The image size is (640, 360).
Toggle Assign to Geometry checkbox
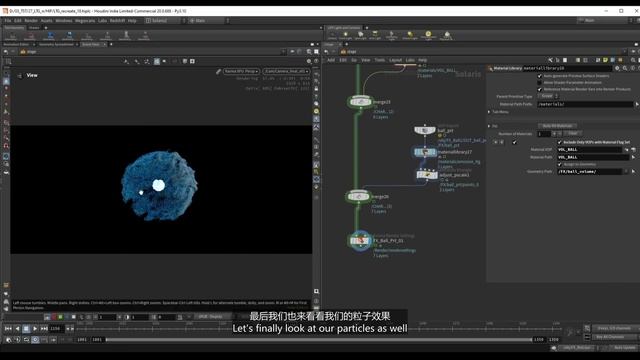[560, 164]
